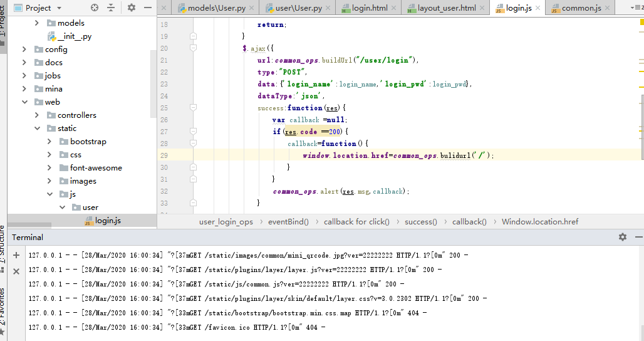Expand the font-awesome folder

click(x=49, y=167)
